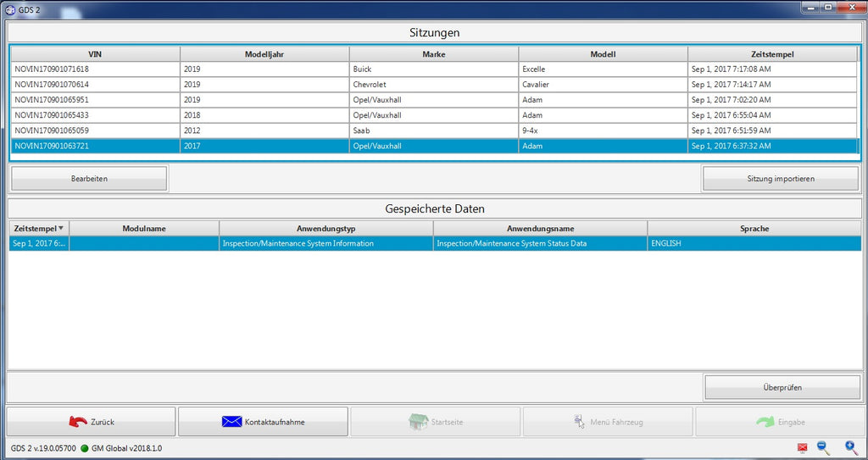The image size is (868, 460).
Task: Click timestamp Sep 1, 2017 7:17:08 AM
Action: (x=773, y=69)
